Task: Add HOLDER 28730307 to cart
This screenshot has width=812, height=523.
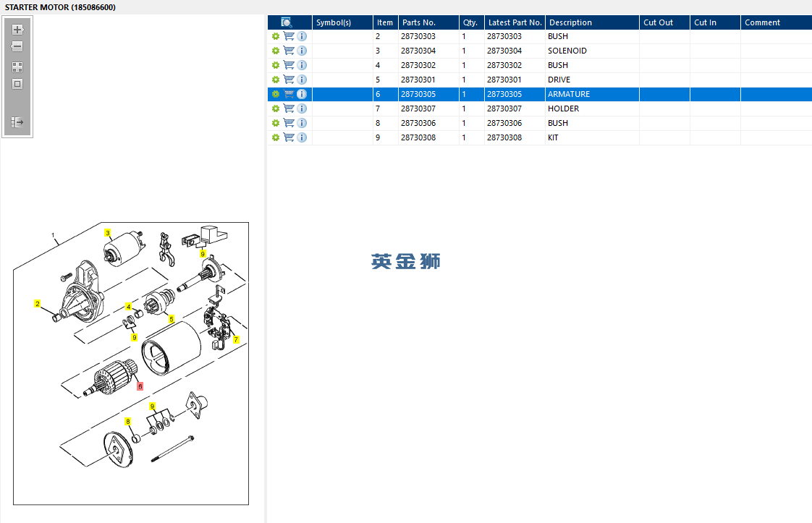Action: (x=289, y=109)
